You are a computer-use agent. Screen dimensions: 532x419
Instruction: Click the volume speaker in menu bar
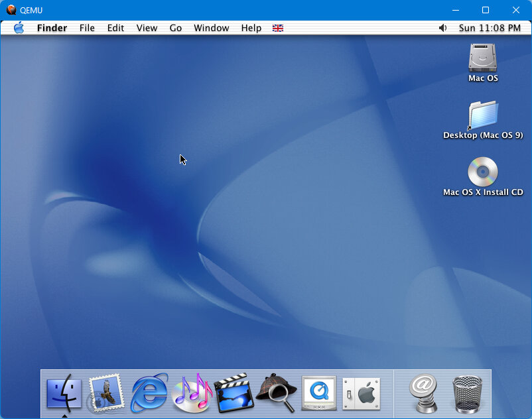[x=442, y=28]
